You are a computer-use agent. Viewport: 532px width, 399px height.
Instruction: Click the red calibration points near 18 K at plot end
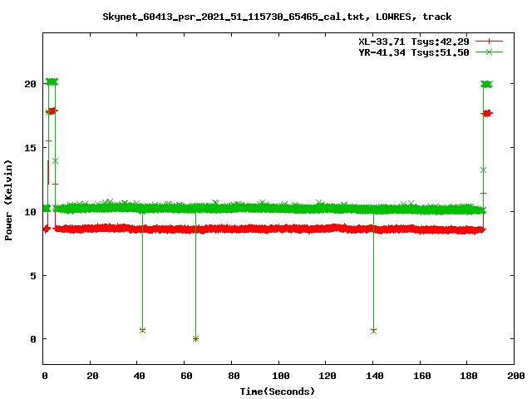pyautogui.click(x=487, y=113)
